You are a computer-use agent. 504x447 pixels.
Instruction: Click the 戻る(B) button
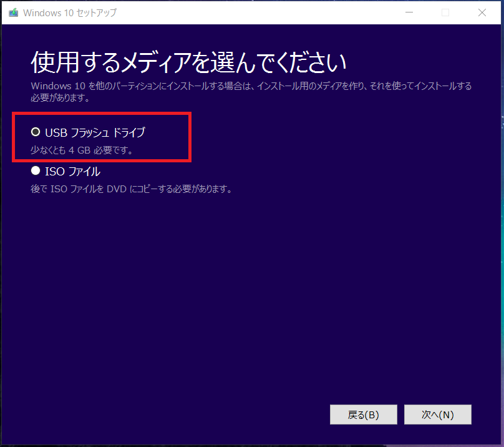tap(363, 415)
